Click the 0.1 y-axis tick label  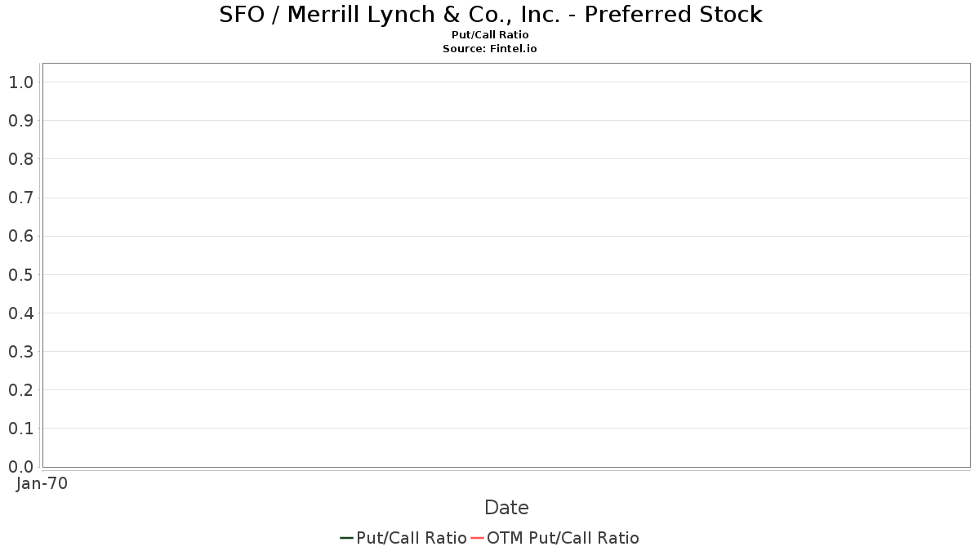pyautogui.click(x=20, y=429)
